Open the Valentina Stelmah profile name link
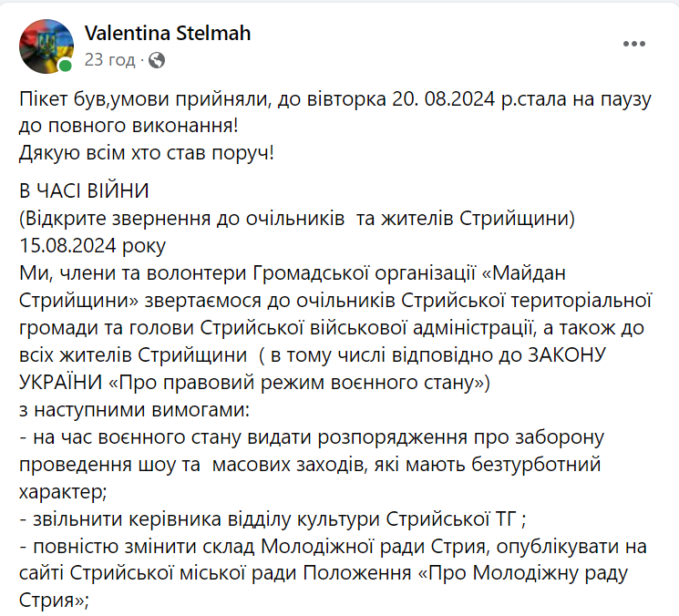This screenshot has width=679, height=616. click(167, 34)
